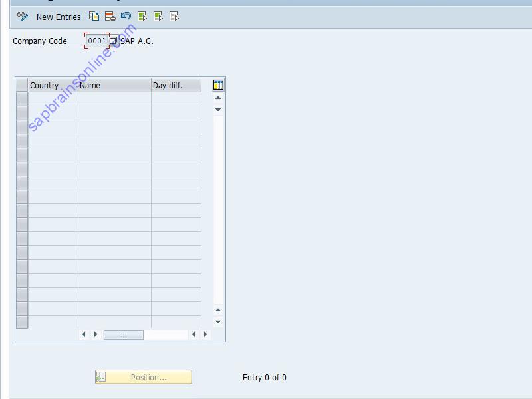Click the bottom-most down scroll arrow

[x=218, y=322]
